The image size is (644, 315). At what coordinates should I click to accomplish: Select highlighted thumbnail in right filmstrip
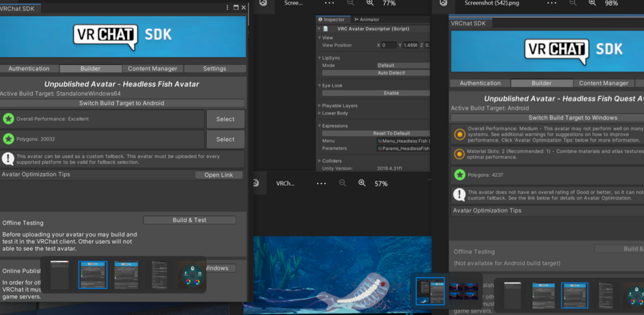575,295
